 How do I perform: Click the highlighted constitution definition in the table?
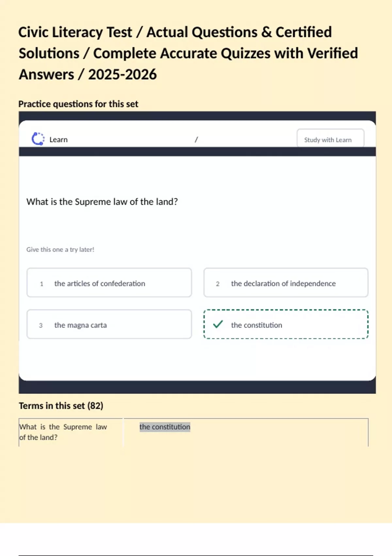tap(165, 427)
